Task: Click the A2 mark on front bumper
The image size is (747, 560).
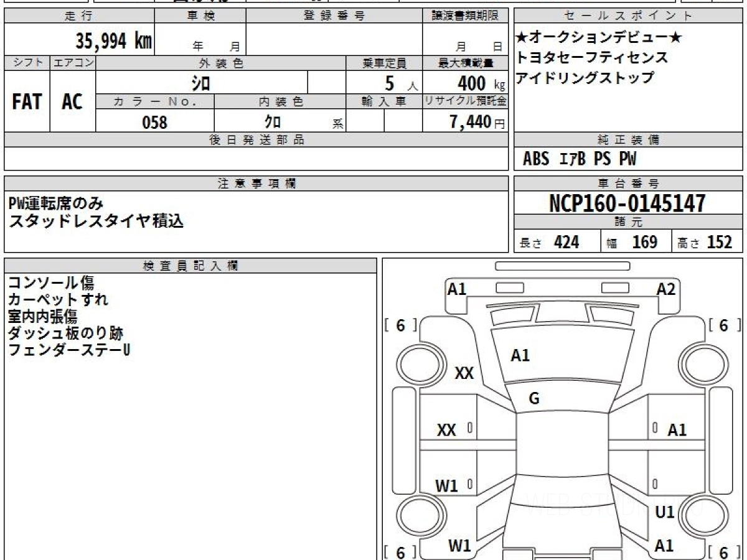Action: point(666,289)
